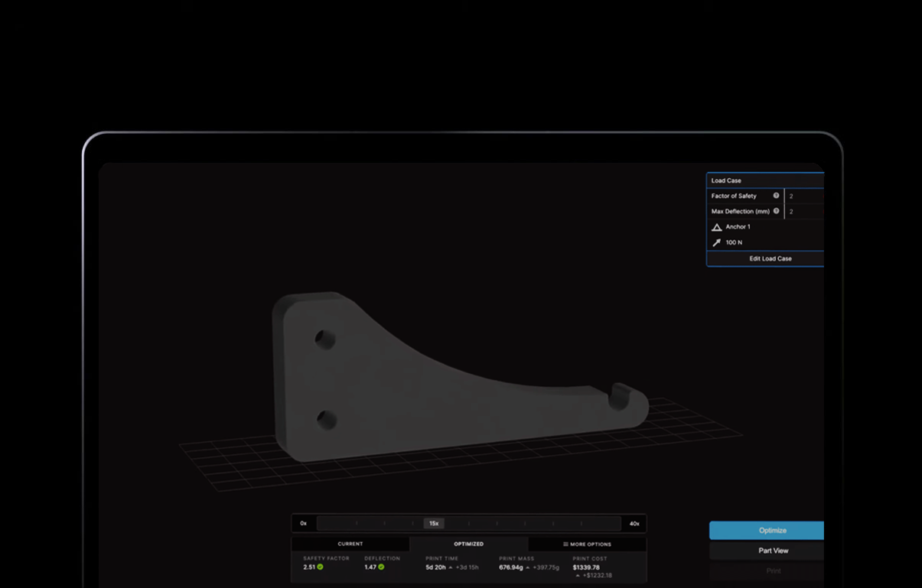
Task: Click the print time value 5d 20h
Action: 435,567
